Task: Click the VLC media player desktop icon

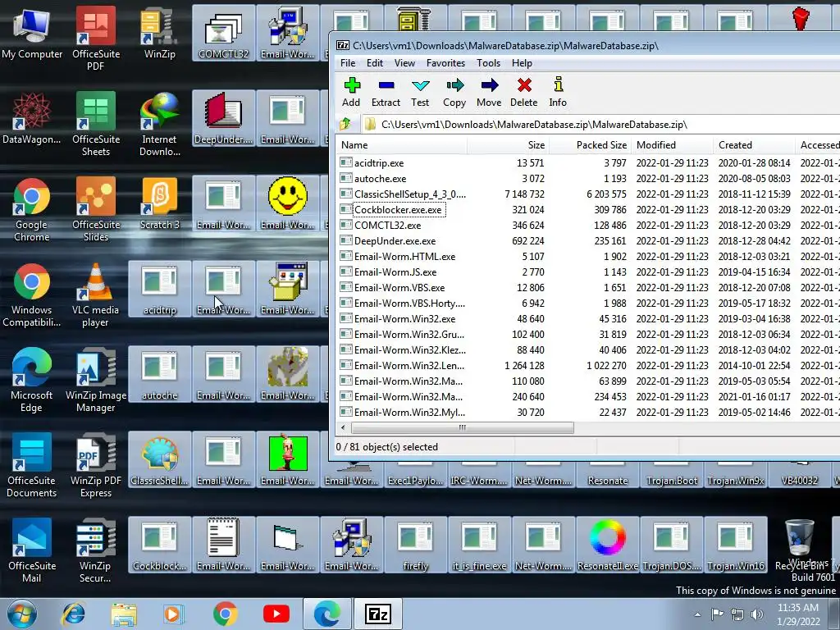Action: (96, 294)
